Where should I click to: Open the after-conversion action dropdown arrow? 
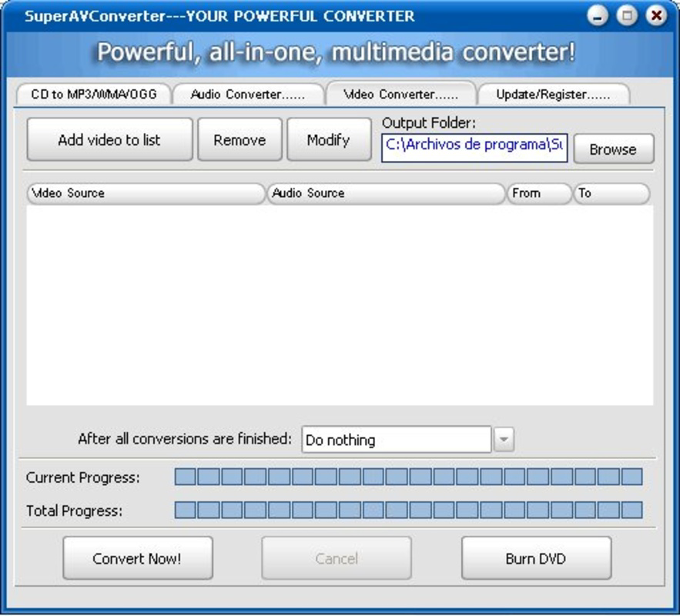(x=504, y=439)
